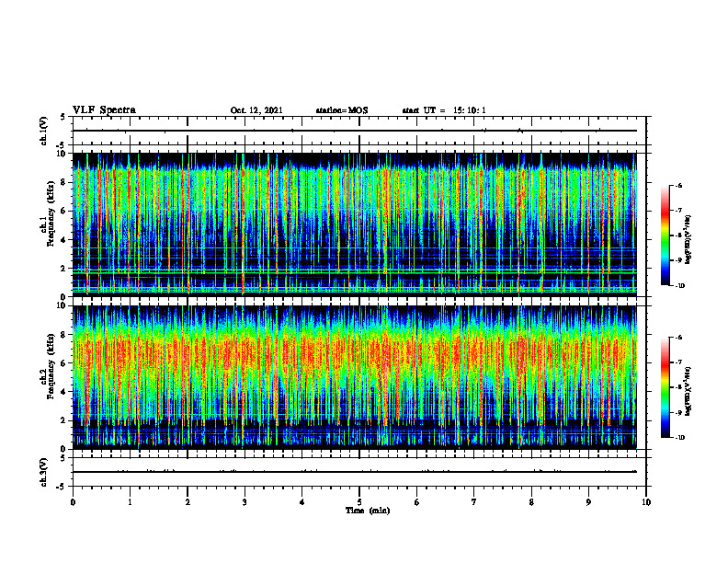Click the date text "Oct. 12, 2021"
The image size is (728, 563).
(256, 110)
